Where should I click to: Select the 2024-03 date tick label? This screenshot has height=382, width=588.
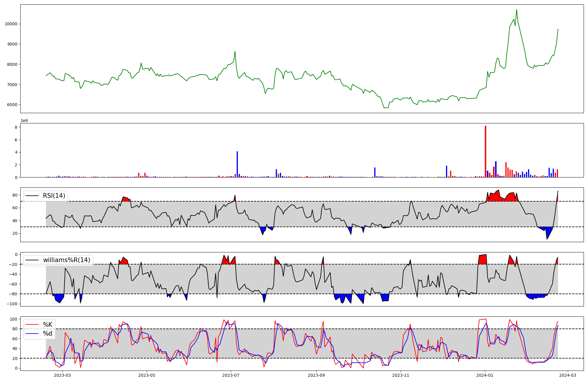click(x=567, y=375)
